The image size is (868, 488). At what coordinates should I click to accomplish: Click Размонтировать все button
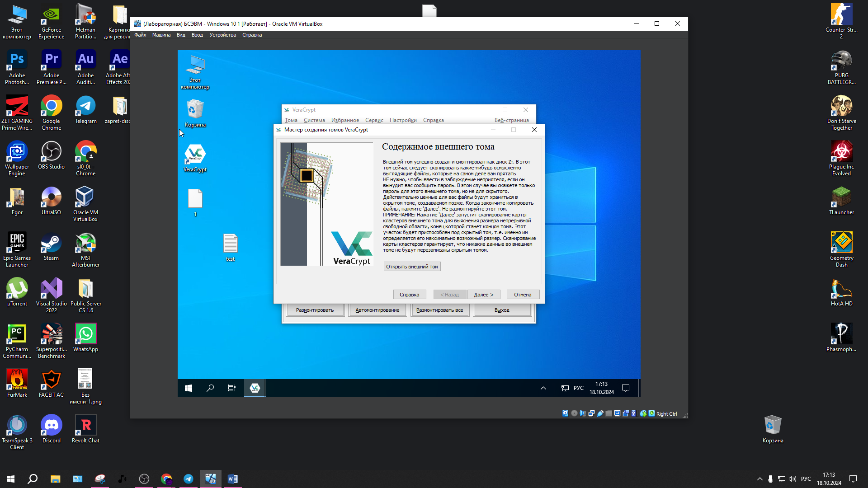(440, 310)
